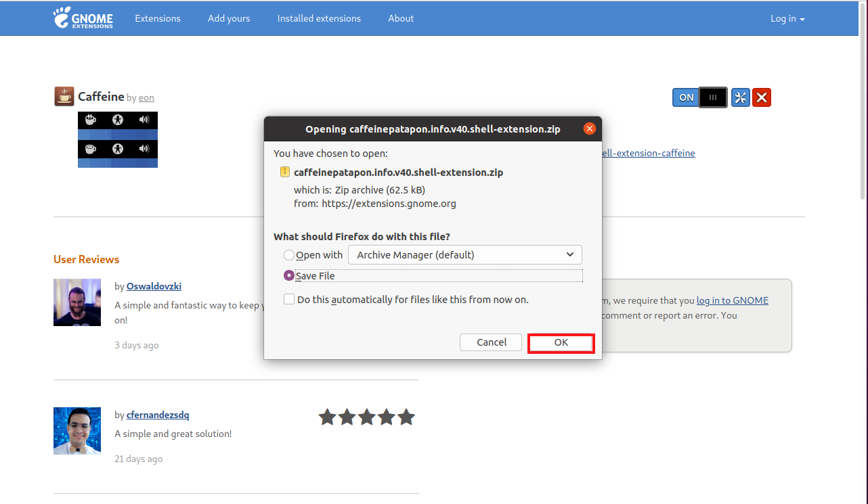This screenshot has height=504, width=868.
Task: Open Caffeine settings with the tools icon
Action: tap(741, 97)
